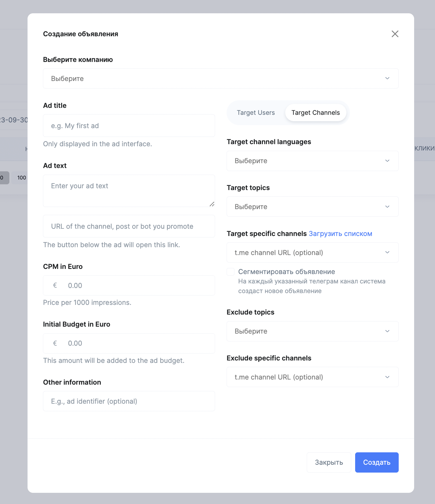Click the Загрузить списком link
435x504 pixels.
pos(340,234)
